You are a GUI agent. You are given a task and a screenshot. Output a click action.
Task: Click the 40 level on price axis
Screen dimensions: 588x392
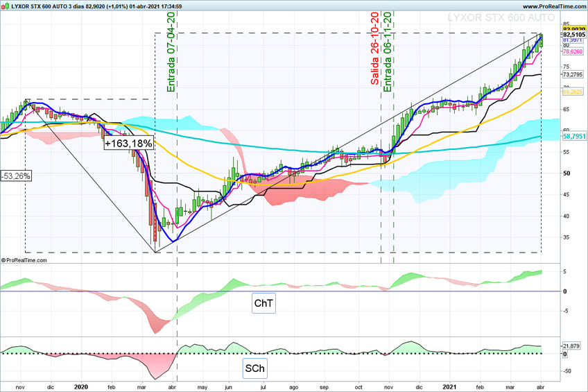point(567,216)
